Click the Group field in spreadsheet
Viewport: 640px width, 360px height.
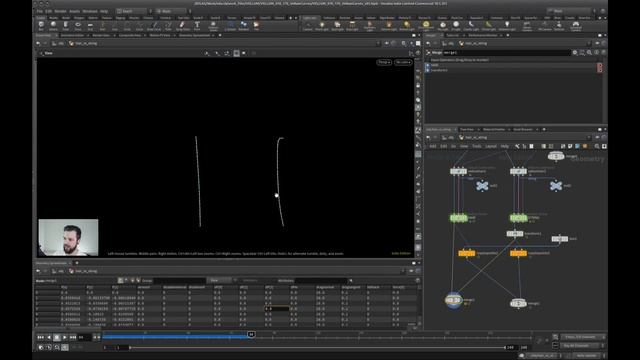click(x=180, y=280)
